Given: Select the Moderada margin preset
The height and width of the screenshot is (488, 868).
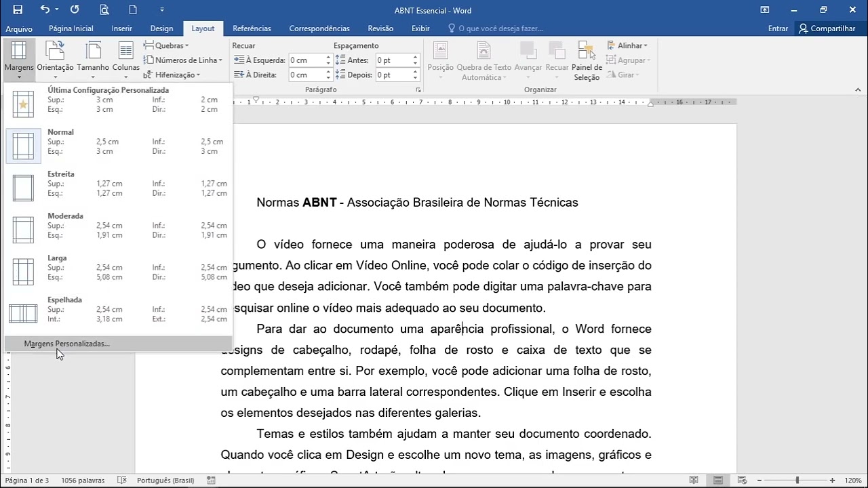Looking at the screenshot, I should [118, 230].
